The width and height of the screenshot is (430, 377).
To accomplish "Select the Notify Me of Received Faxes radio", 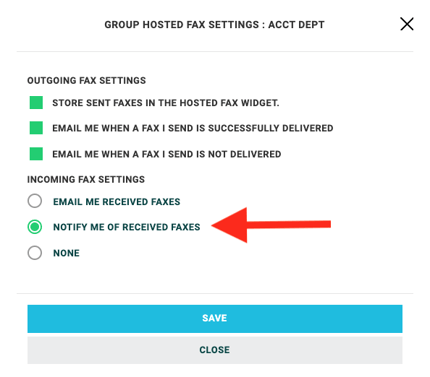I will 35,227.
